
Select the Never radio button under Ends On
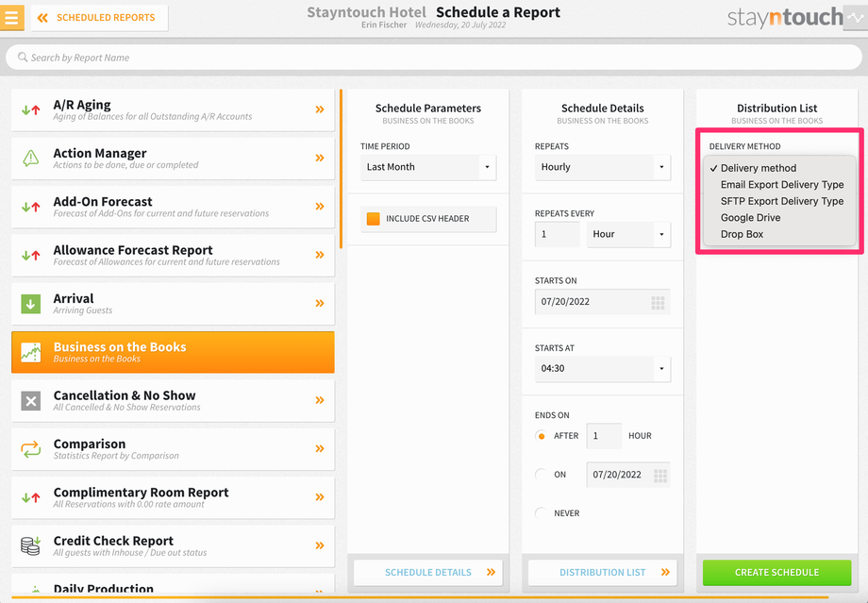click(542, 513)
